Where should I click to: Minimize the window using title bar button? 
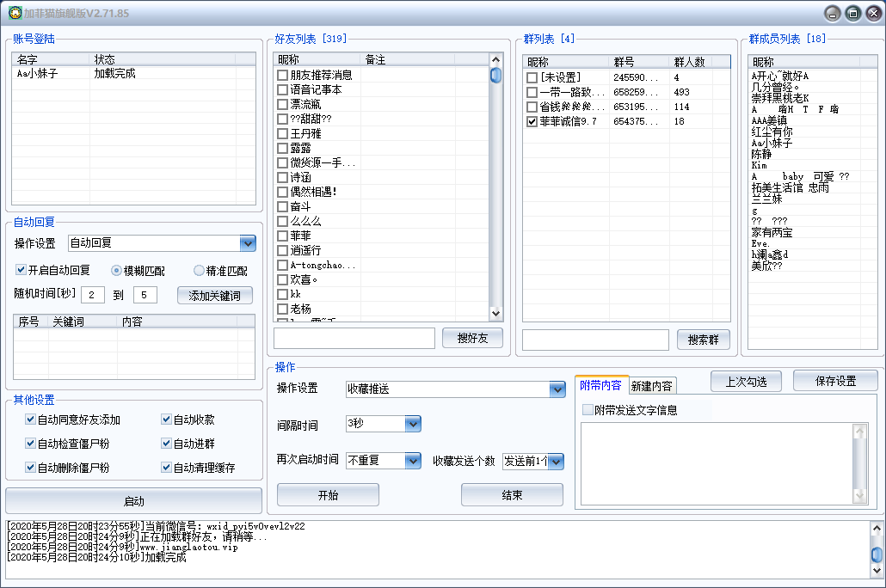tap(832, 13)
